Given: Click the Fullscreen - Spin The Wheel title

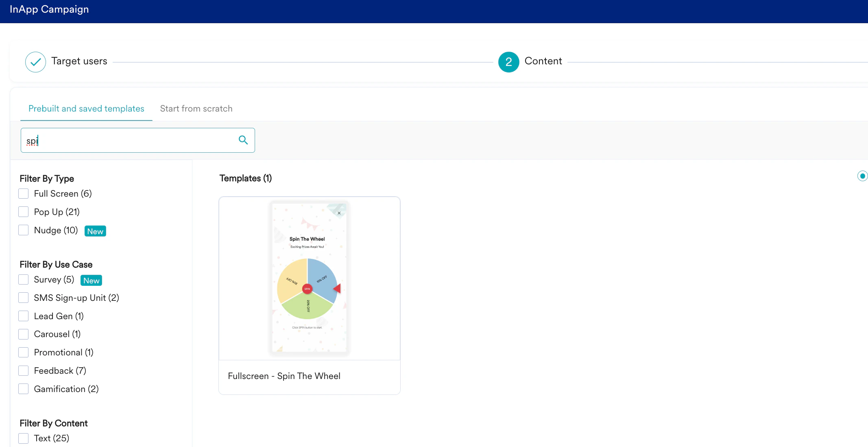Looking at the screenshot, I should [284, 376].
